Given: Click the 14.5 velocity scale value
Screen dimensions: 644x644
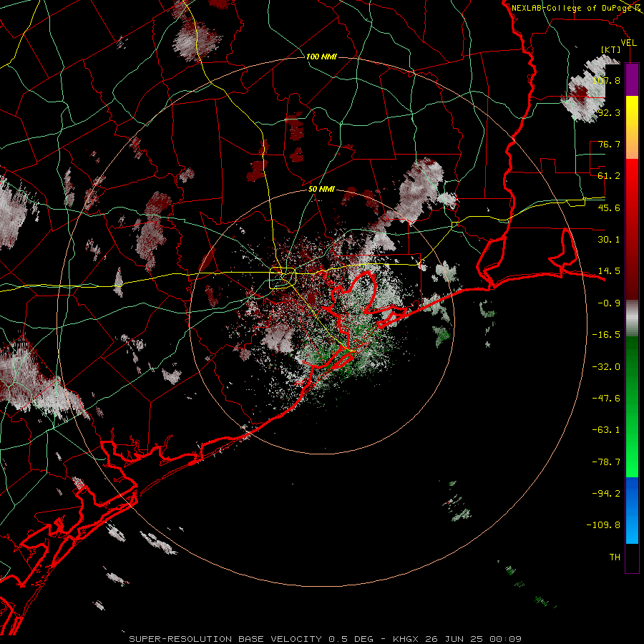Looking at the screenshot, I should pyautogui.click(x=609, y=271).
